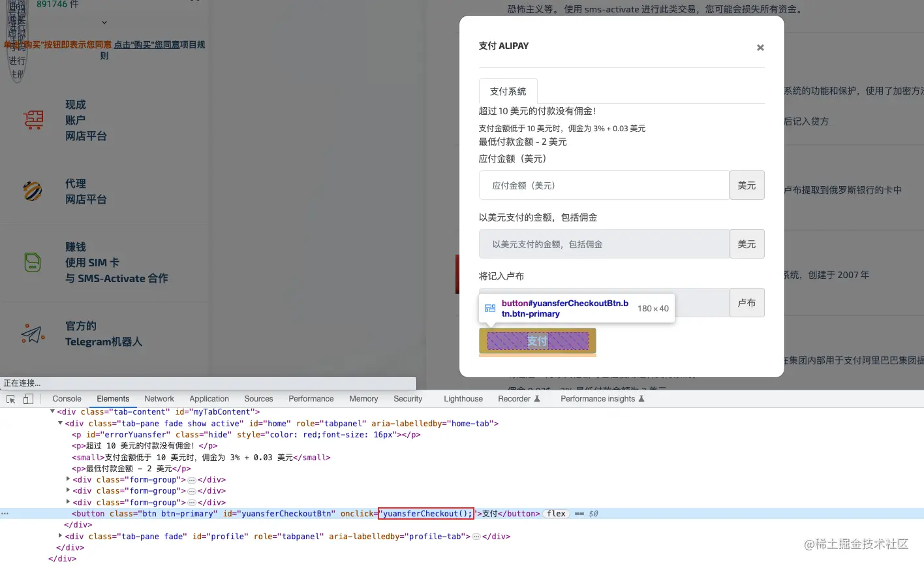Click the 应付金额（美元）input field

click(x=604, y=185)
